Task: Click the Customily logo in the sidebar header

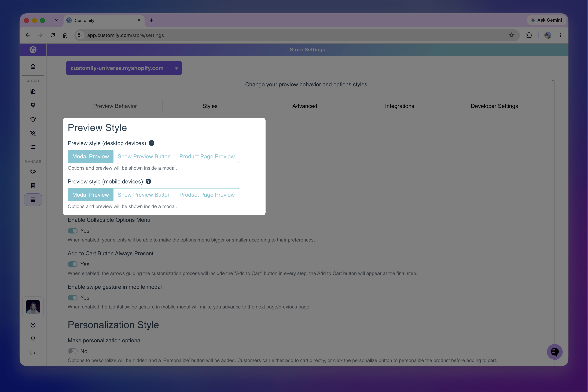Action: [x=33, y=50]
